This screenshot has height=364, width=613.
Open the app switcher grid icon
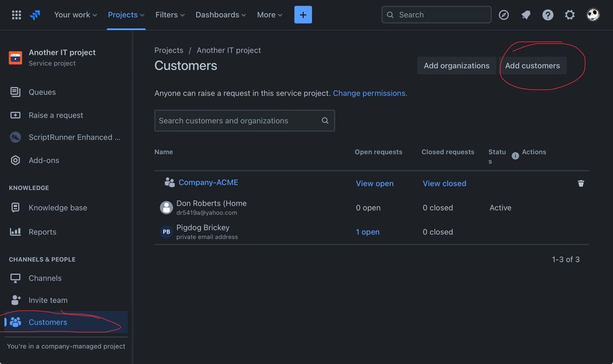[x=17, y=15]
